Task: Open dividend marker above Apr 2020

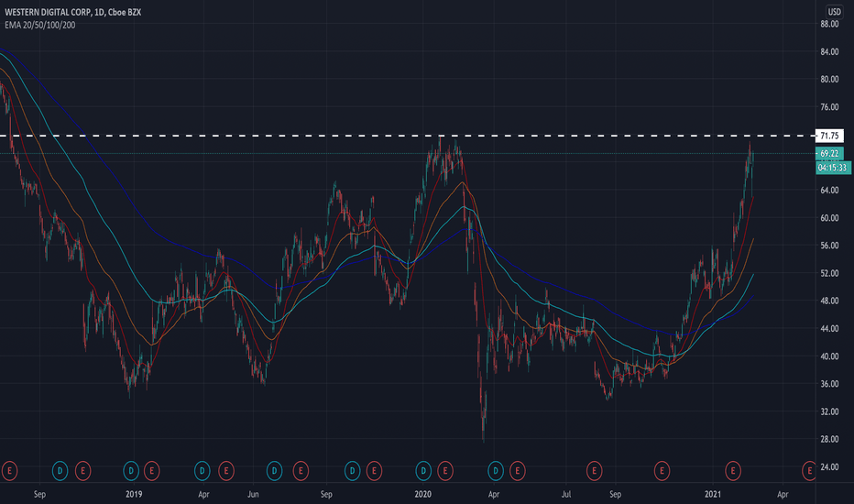Action: pyautogui.click(x=496, y=470)
